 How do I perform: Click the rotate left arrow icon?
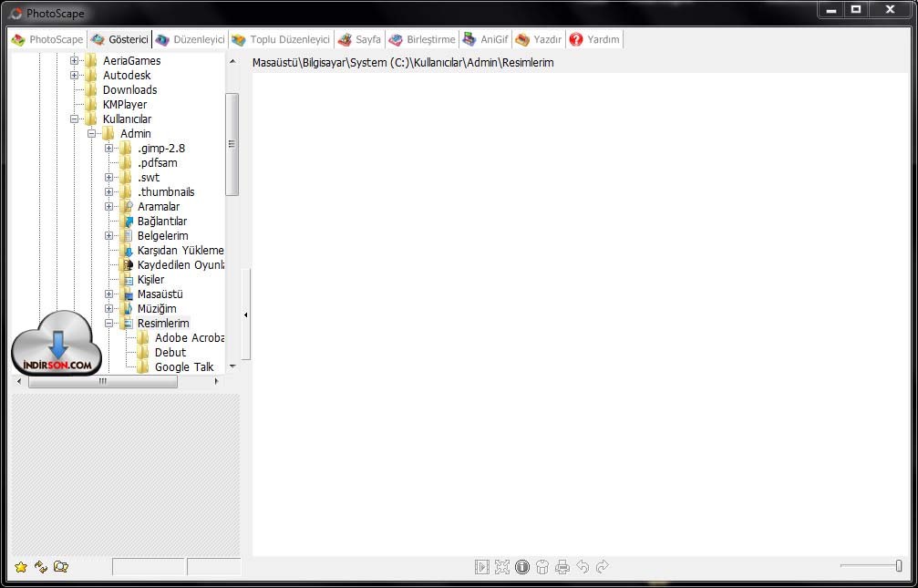(583, 566)
